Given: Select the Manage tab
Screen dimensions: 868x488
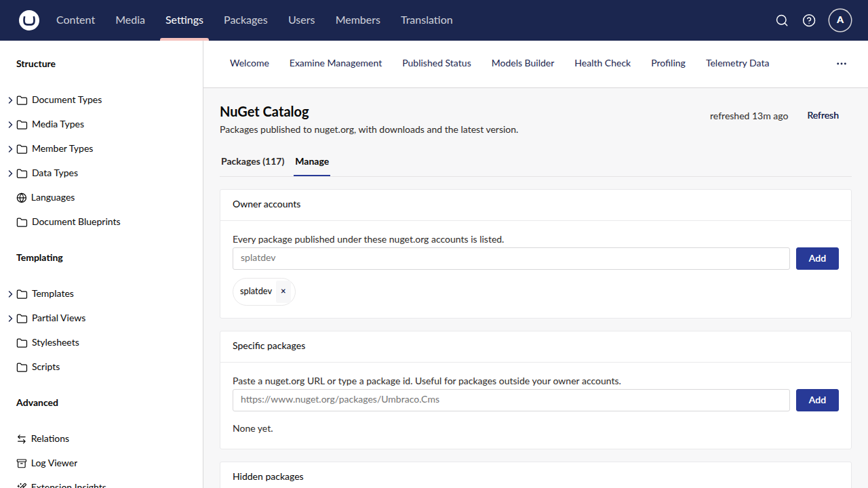Looking at the screenshot, I should [x=312, y=162].
